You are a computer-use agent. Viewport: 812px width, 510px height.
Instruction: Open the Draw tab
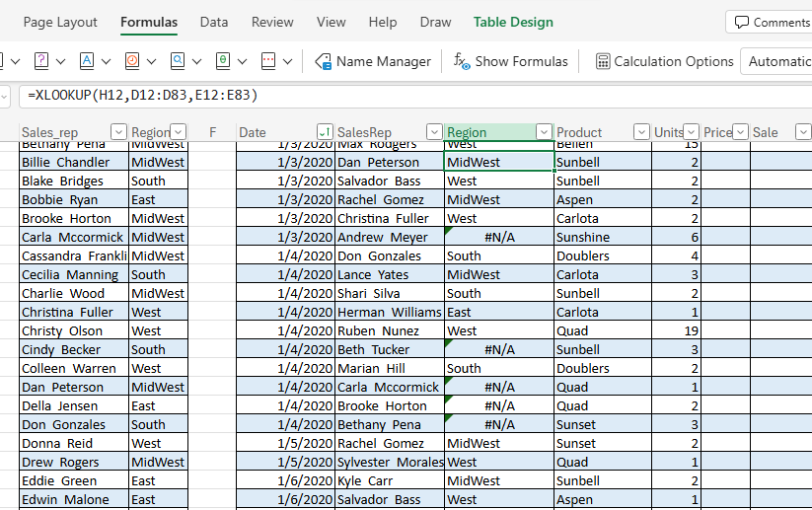[x=435, y=23]
